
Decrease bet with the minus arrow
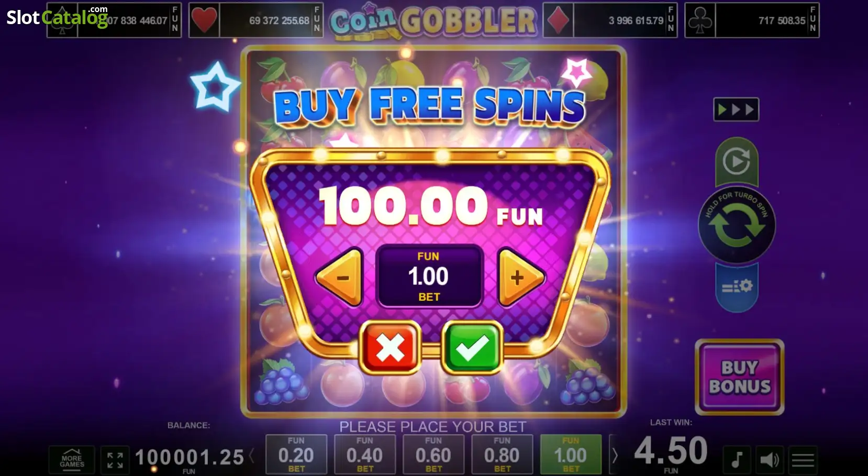340,278
